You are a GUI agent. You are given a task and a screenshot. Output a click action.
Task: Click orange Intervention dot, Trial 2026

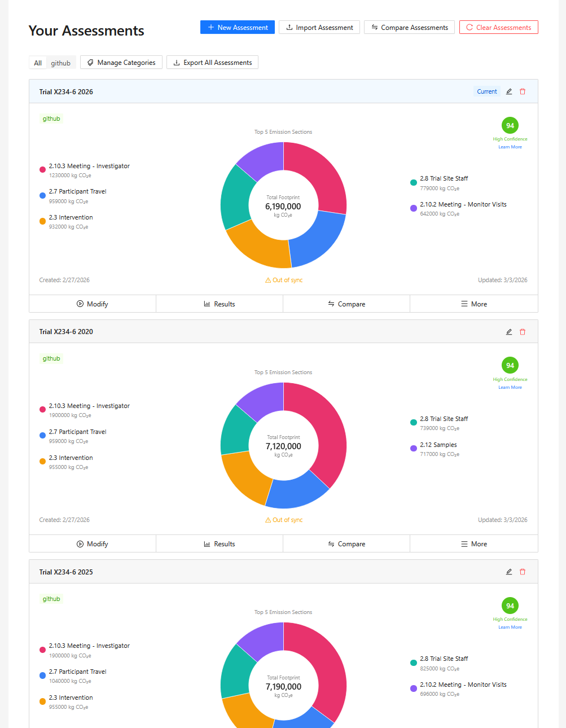pos(42,221)
